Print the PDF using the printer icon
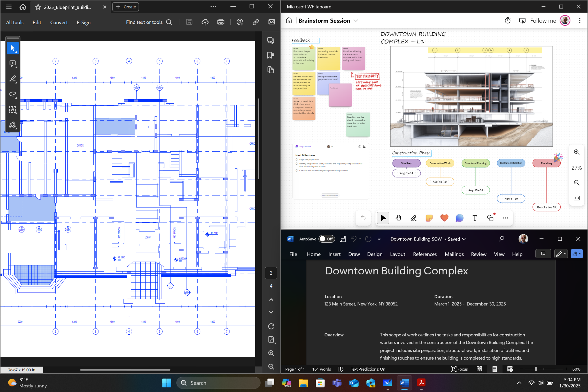Screen dimensions: 588x392 pyautogui.click(x=221, y=22)
